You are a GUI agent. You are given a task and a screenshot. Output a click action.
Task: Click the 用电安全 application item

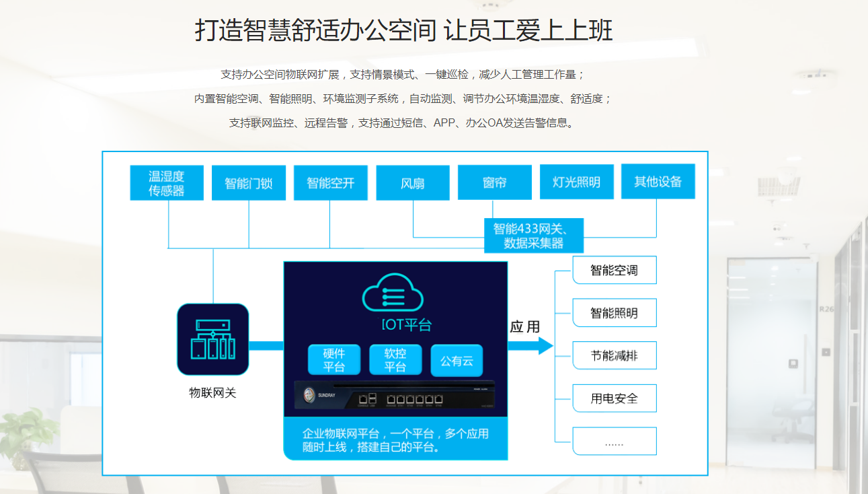click(x=614, y=398)
